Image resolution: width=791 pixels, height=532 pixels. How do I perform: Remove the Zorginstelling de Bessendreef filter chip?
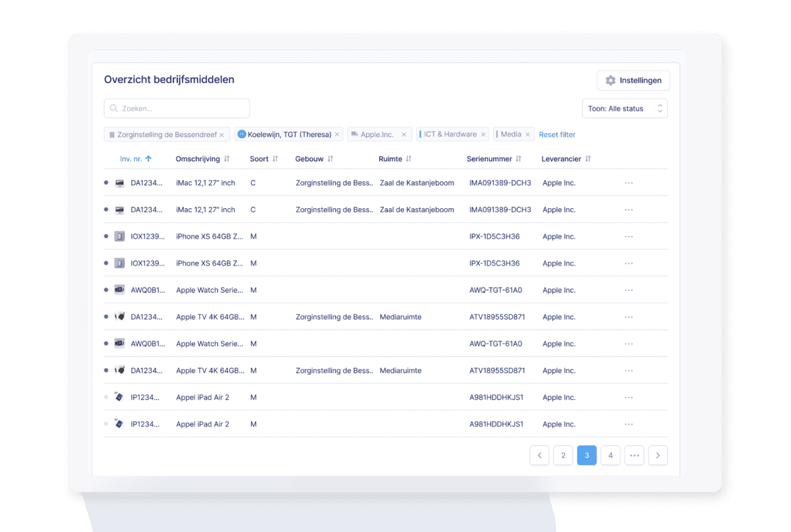click(221, 135)
